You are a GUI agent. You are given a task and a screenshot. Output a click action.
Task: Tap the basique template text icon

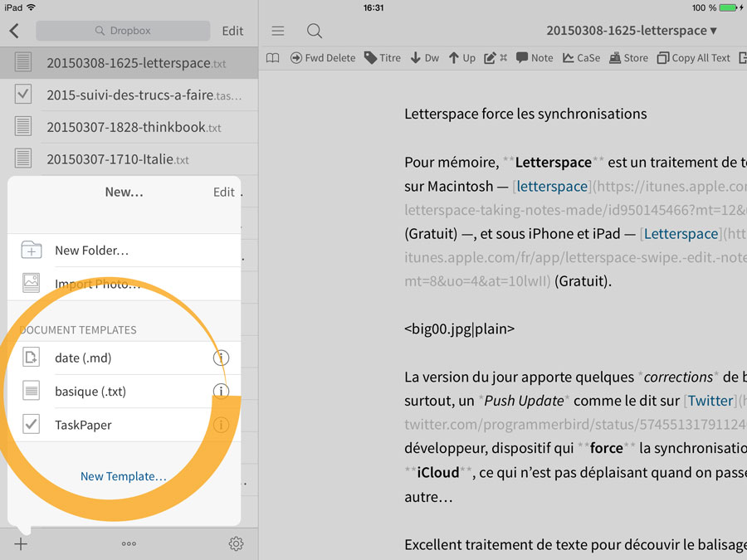point(32,391)
